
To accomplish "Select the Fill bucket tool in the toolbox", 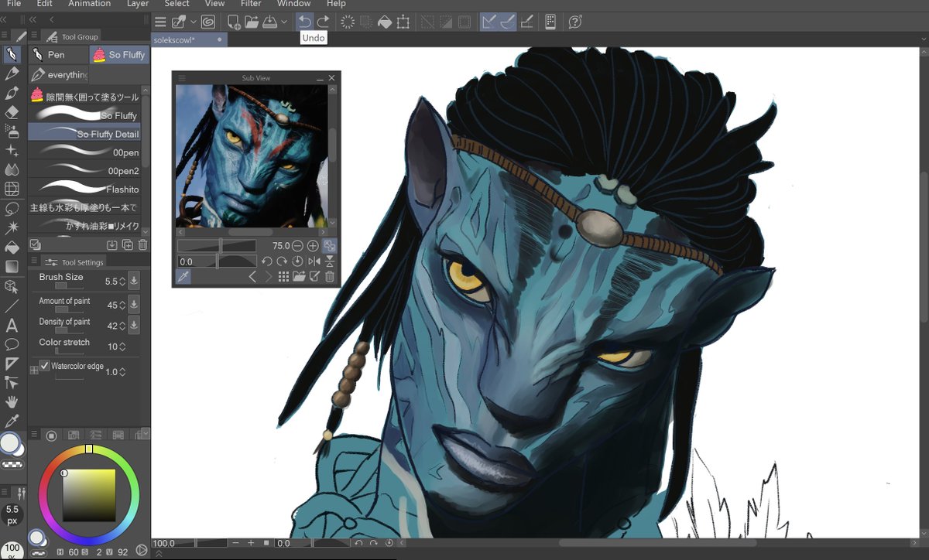I will point(12,248).
